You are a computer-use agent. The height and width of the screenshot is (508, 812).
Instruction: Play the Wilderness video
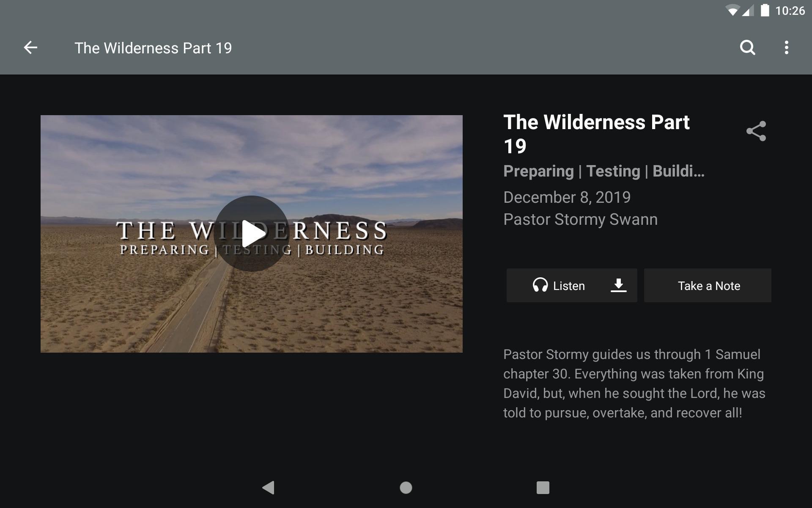(252, 234)
